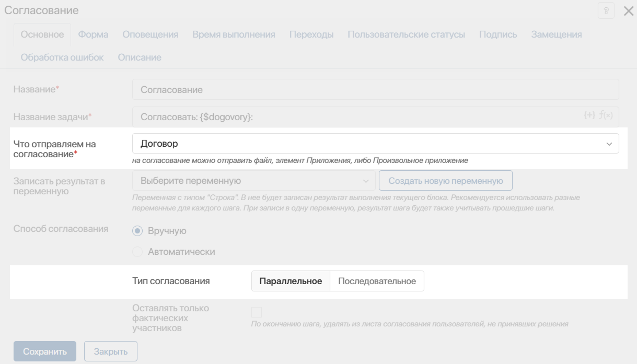
Task: Open the Подпись tab
Action: (x=498, y=34)
